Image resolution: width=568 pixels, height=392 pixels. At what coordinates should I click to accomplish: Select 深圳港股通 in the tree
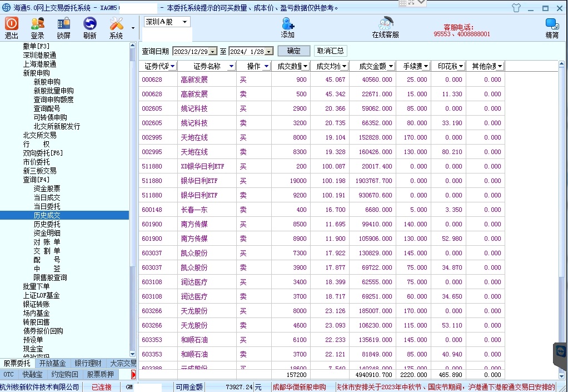39,55
